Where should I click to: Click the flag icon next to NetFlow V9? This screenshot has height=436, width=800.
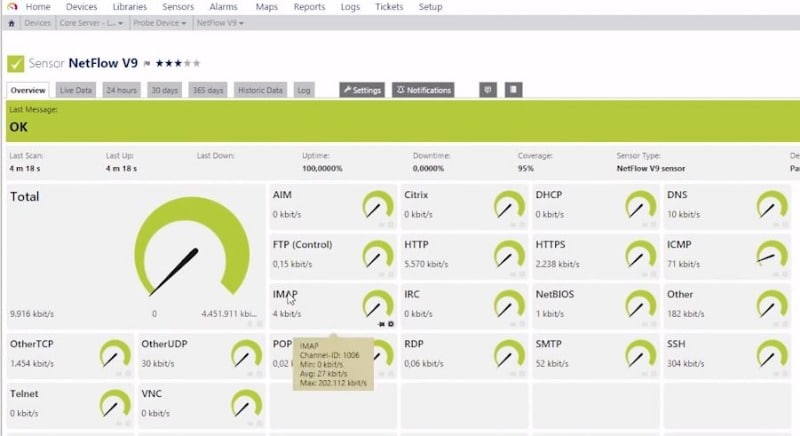147,64
